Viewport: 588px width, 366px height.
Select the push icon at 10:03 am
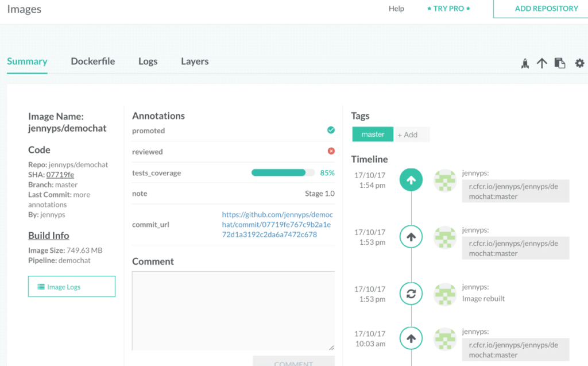pos(411,338)
